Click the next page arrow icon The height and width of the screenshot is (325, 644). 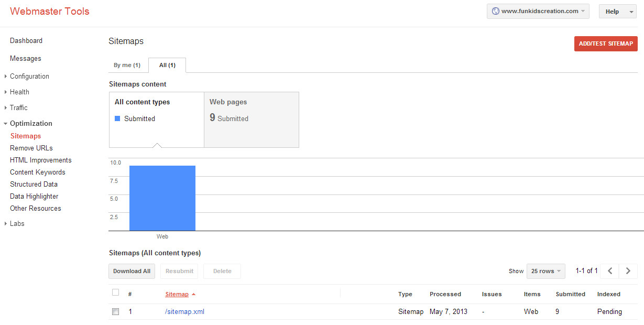tap(628, 271)
